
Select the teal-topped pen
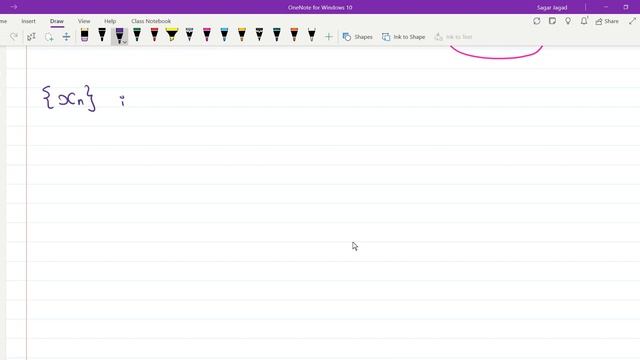point(277,35)
